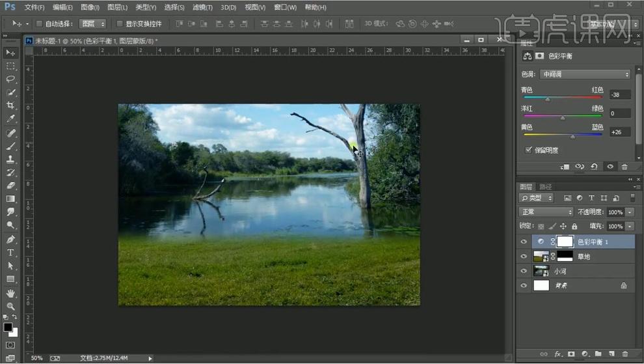This screenshot has width=644, height=364.
Task: Switch to the 路径 tab
Action: pyautogui.click(x=546, y=186)
